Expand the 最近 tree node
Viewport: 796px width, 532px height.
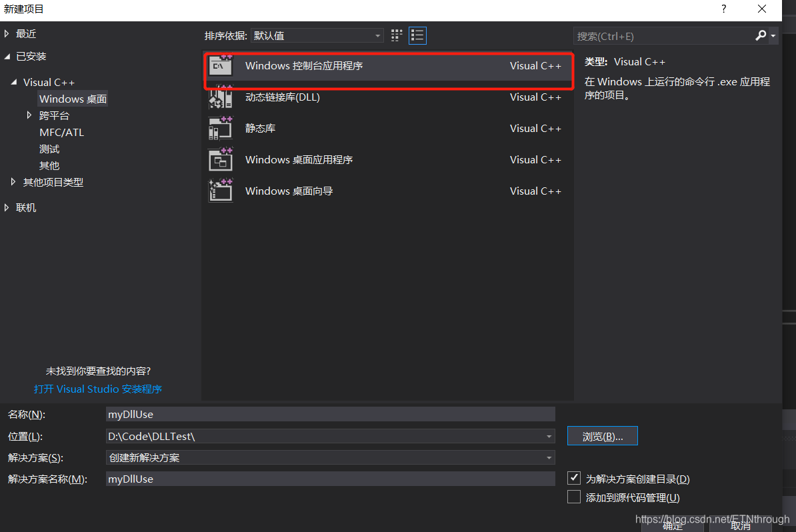7,33
